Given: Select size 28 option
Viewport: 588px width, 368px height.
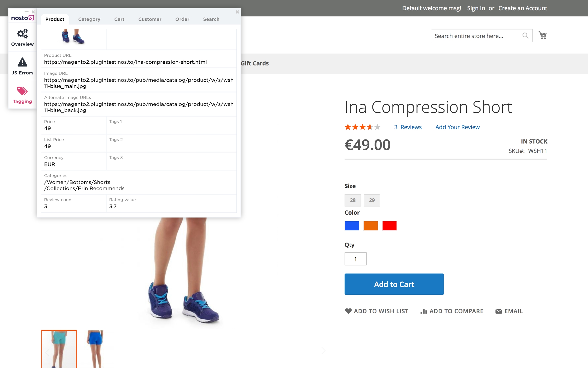Looking at the screenshot, I should point(352,200).
